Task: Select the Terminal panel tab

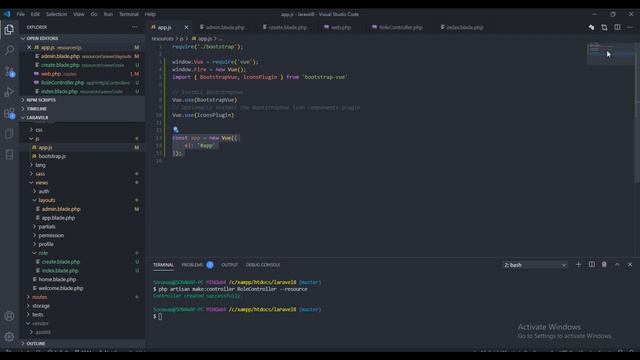Action: 163,265
